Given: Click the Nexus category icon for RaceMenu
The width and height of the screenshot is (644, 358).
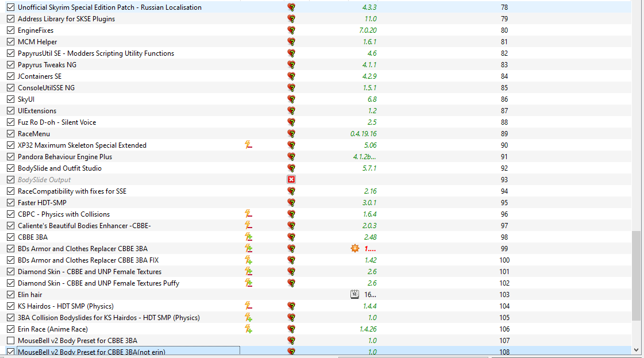Looking at the screenshot, I should [x=291, y=133].
